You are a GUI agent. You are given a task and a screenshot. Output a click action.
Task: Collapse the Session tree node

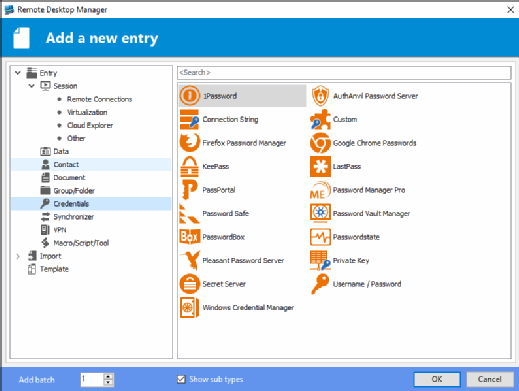(31, 86)
